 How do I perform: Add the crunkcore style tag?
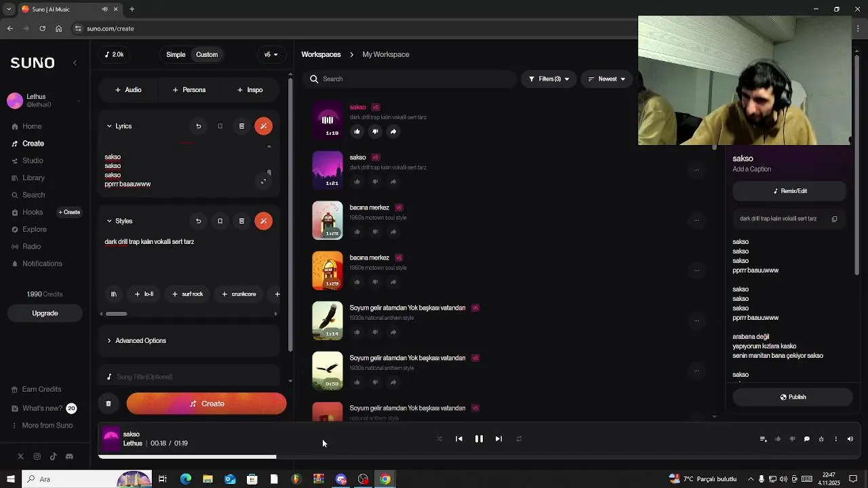point(239,294)
